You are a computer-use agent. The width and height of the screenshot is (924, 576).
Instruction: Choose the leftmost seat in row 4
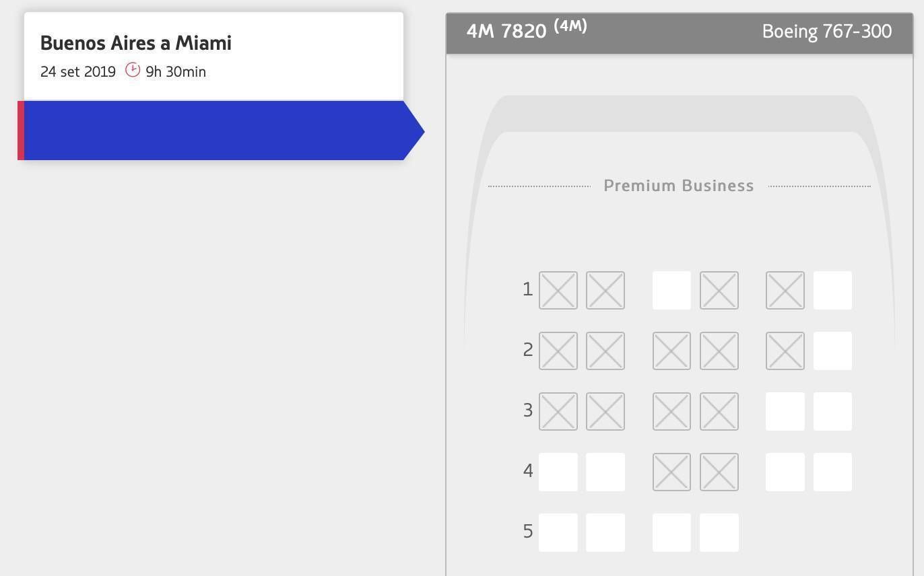(558, 472)
